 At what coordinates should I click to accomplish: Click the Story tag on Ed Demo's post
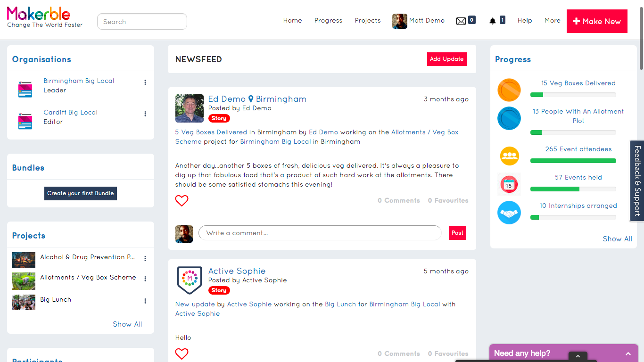[219, 118]
